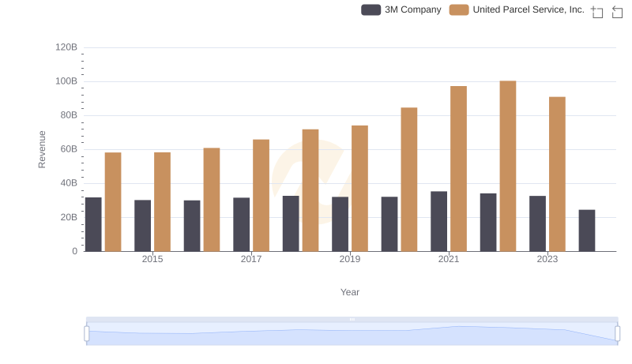632x364 pixels.
Task: Click the Revenue axis title
Action: 42,149
